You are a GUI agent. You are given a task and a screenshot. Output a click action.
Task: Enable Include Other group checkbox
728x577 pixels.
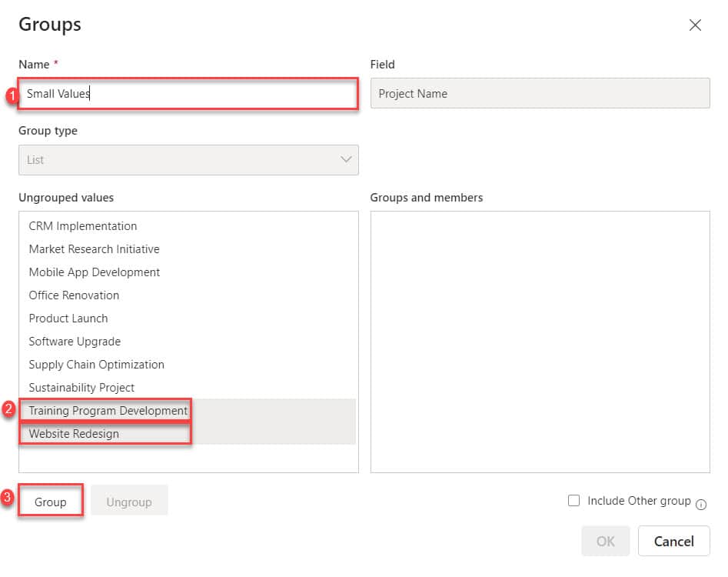coord(573,500)
